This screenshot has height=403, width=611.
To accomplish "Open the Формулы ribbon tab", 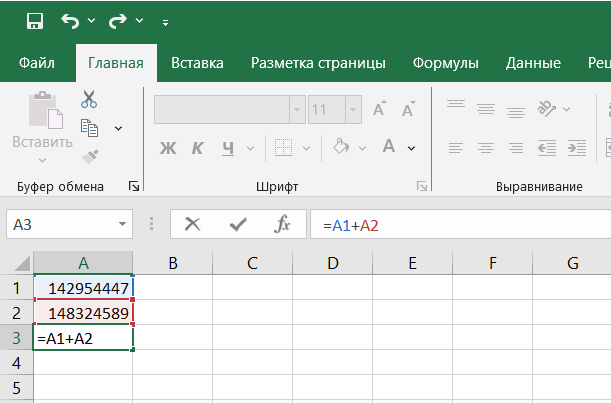I will click(446, 63).
